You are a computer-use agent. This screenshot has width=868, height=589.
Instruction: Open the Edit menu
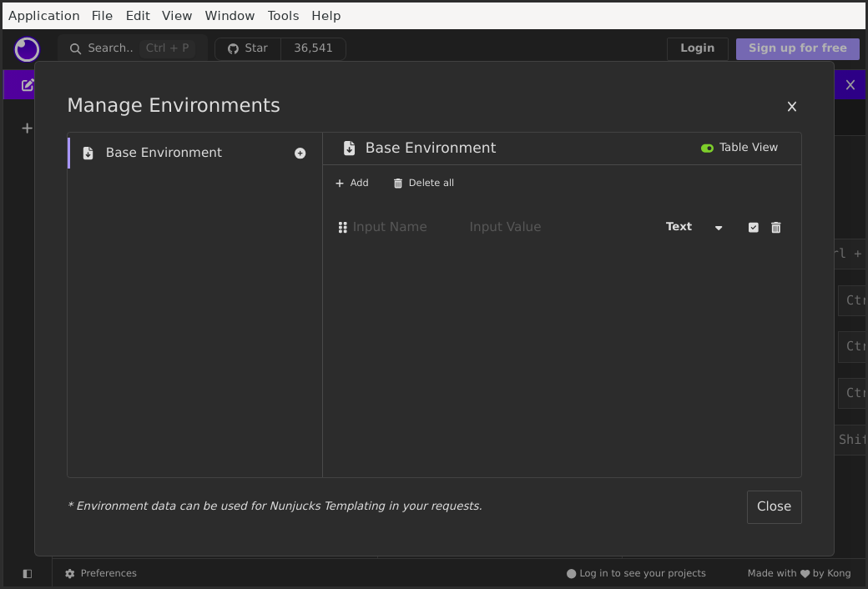tap(138, 16)
